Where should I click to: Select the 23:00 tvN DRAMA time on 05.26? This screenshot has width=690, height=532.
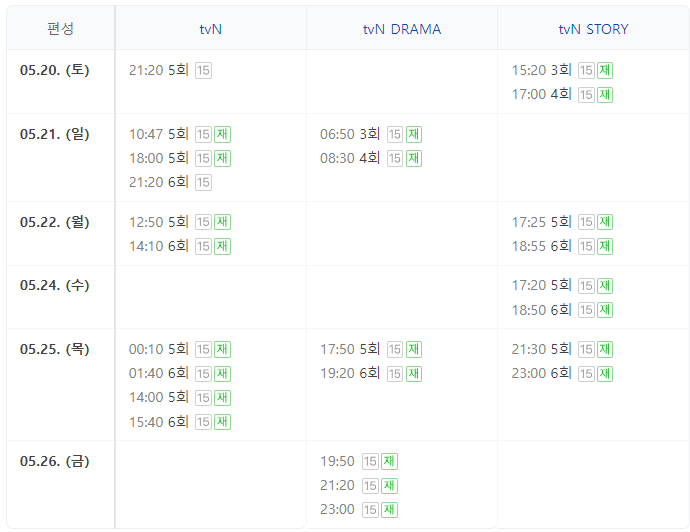338,509
